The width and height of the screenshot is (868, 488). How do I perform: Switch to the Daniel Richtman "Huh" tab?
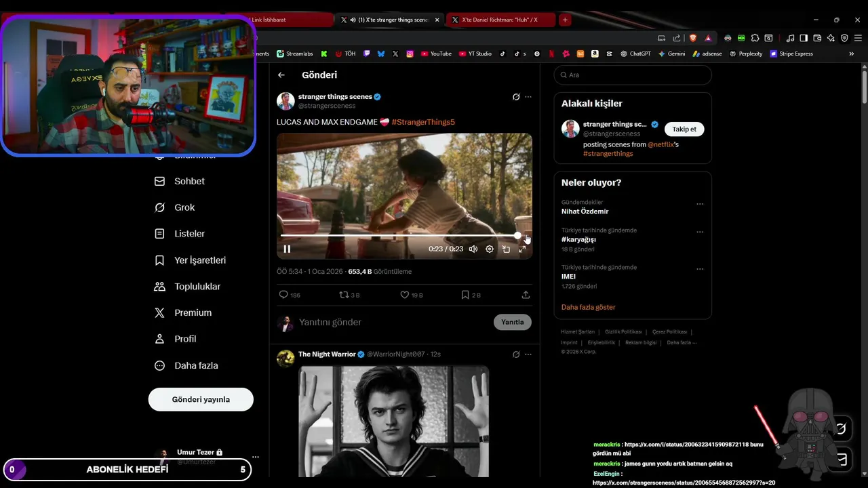click(500, 20)
